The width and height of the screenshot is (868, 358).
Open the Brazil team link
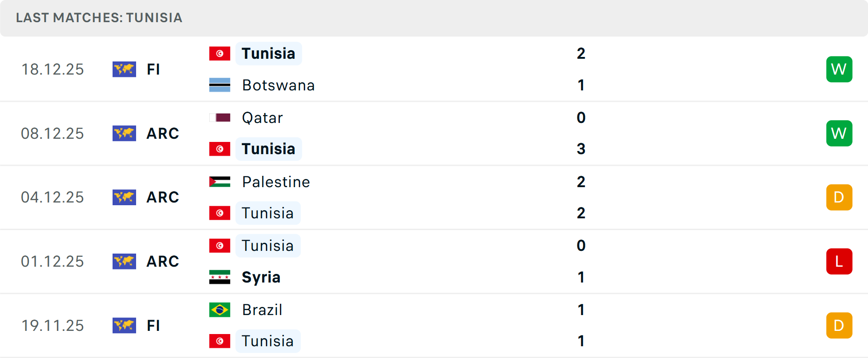[x=262, y=310]
